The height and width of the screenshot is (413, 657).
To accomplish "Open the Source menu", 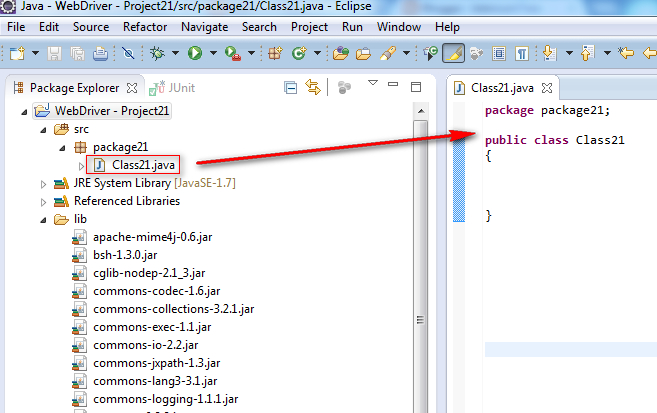I will tap(91, 27).
